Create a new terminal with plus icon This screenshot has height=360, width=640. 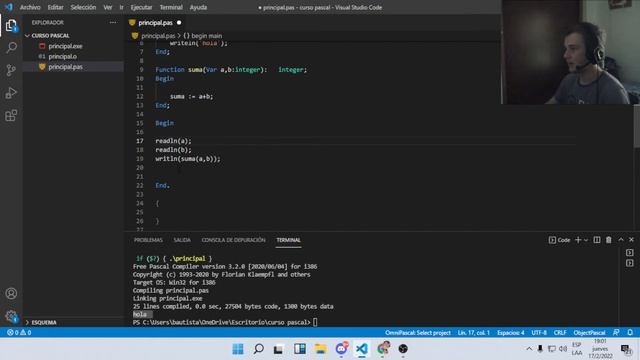[x=578, y=240]
